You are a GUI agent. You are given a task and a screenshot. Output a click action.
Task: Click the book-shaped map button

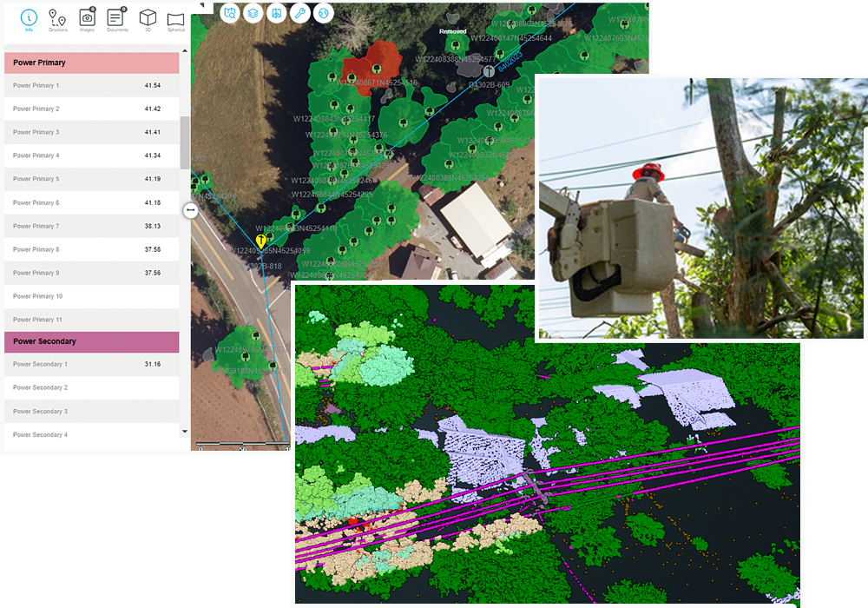coord(276,13)
